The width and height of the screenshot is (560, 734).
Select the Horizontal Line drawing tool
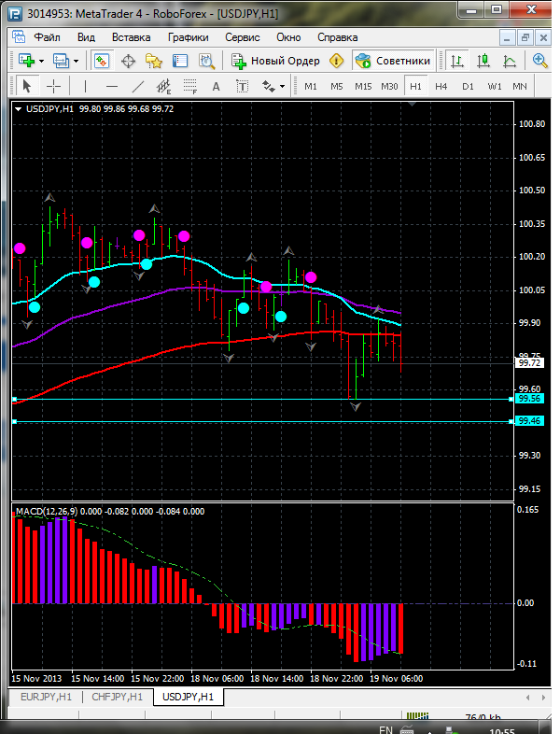[x=112, y=86]
